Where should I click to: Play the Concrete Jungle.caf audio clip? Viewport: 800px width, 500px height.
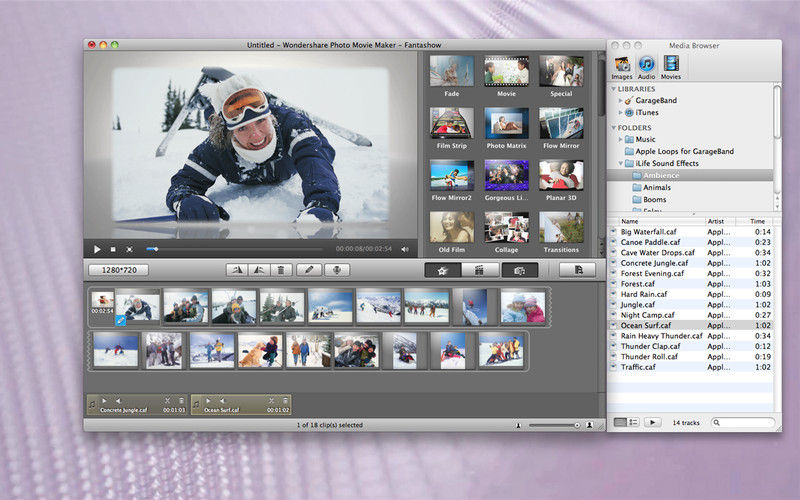104,401
